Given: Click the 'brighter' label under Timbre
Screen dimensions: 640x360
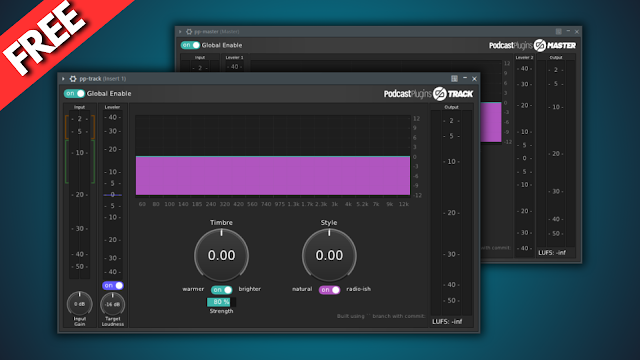Looking at the screenshot, I should 250,289.
